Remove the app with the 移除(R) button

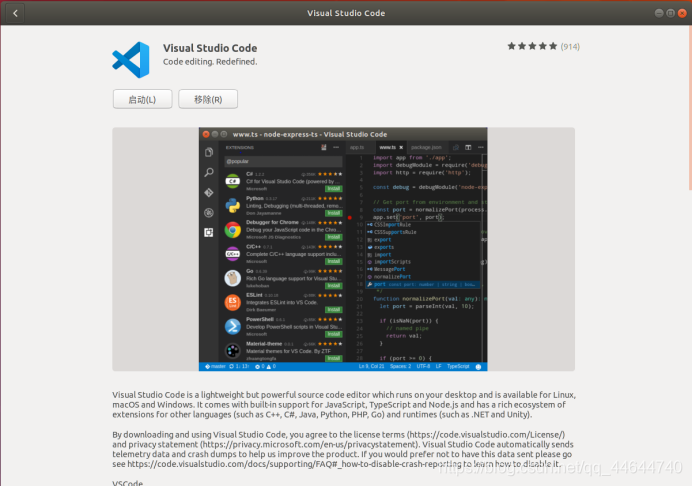(x=208, y=99)
